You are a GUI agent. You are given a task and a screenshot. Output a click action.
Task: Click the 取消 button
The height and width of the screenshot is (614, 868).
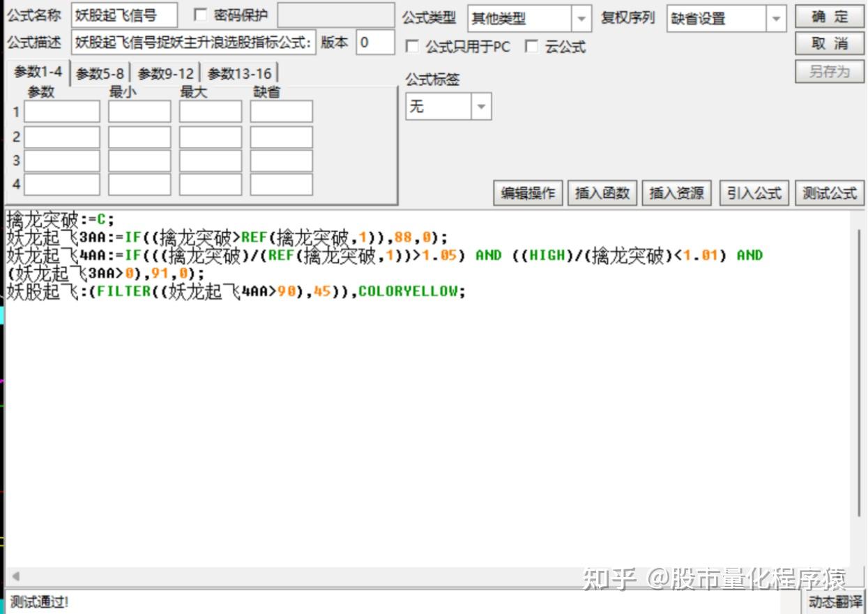point(830,44)
